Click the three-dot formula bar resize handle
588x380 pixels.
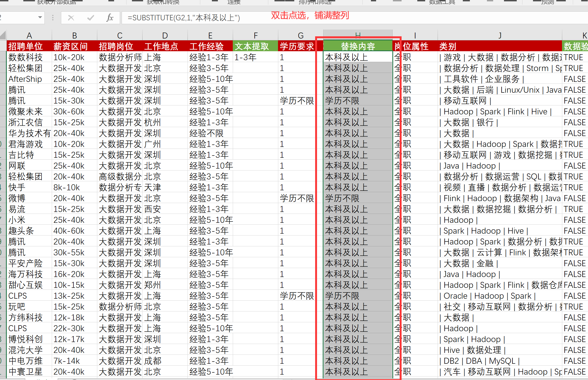pyautogui.click(x=53, y=18)
